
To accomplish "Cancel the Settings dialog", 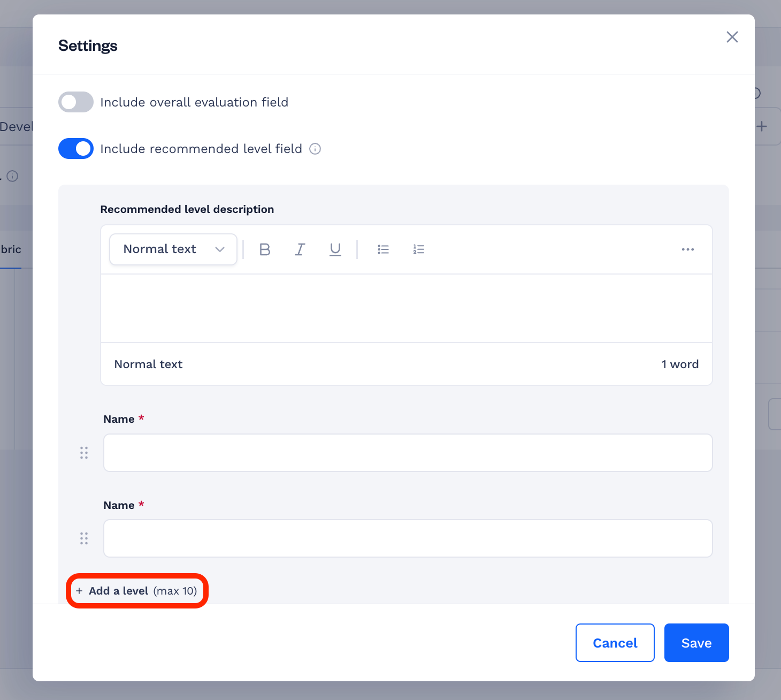I will coord(615,643).
